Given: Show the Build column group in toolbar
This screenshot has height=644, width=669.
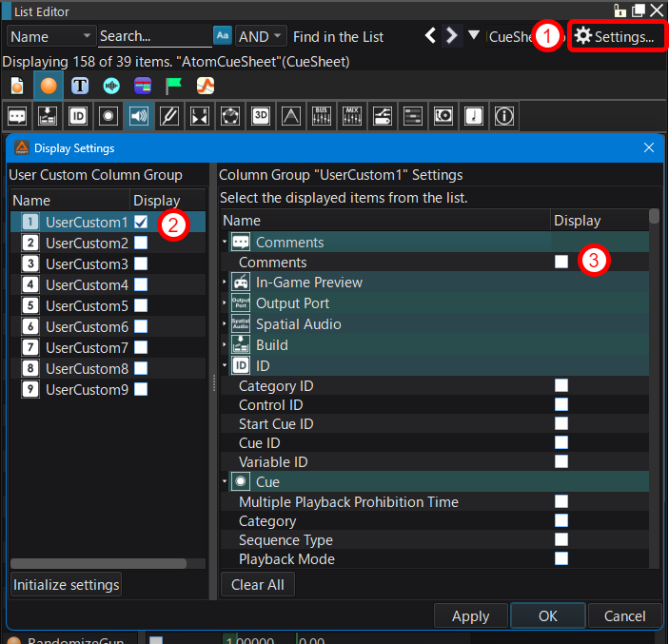Looking at the screenshot, I should click(48, 116).
